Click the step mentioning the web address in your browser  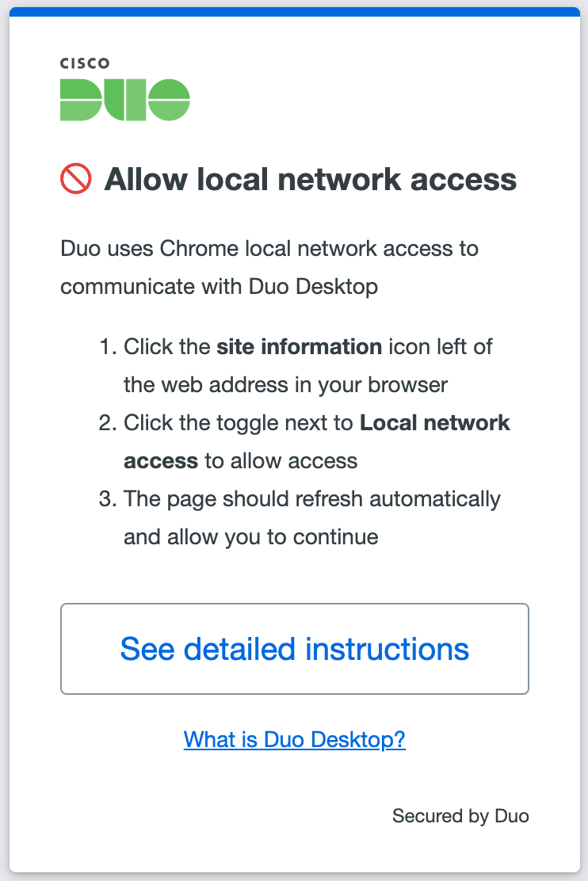coord(309,366)
